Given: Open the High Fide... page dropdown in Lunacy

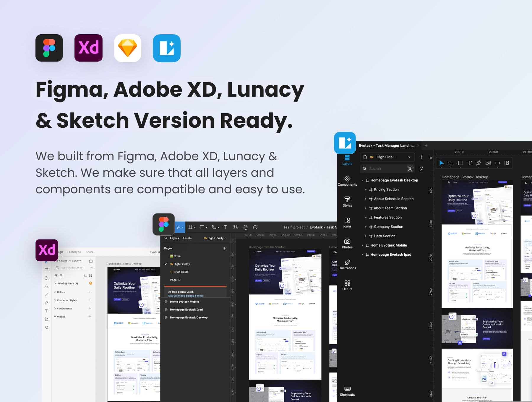Looking at the screenshot, I should tap(387, 157).
